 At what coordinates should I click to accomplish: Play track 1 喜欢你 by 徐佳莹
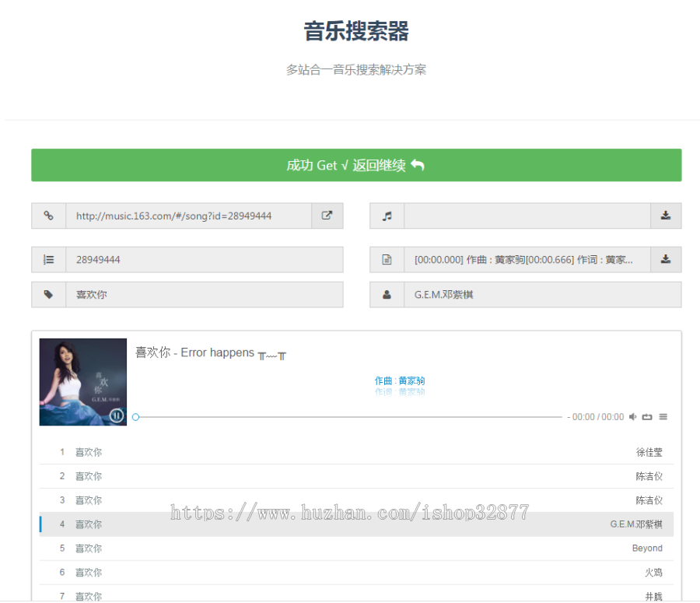(x=356, y=452)
